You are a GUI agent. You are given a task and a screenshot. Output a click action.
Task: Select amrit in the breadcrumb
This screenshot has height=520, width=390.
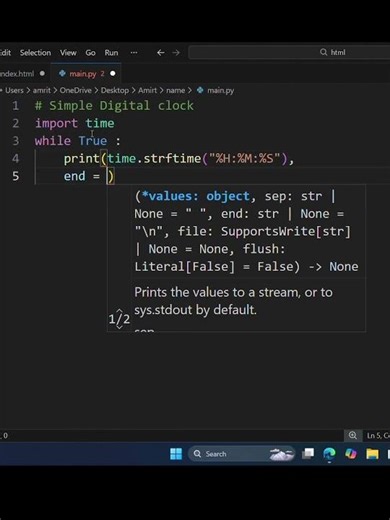42,90
